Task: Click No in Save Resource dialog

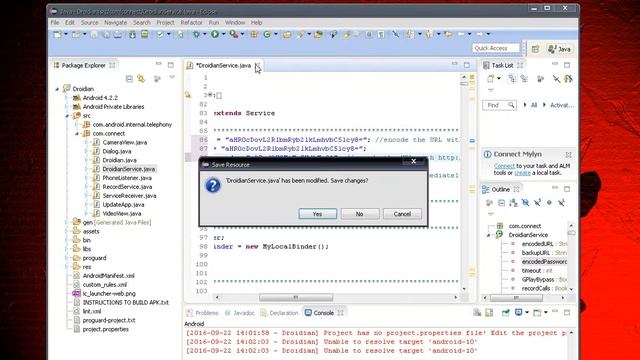Action: 360,214
